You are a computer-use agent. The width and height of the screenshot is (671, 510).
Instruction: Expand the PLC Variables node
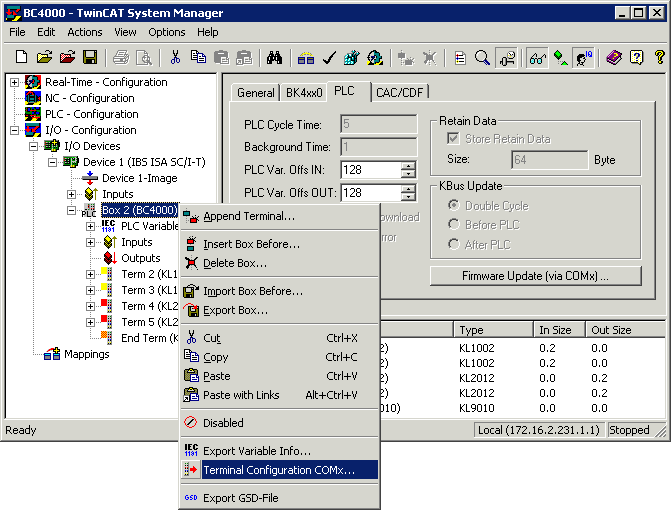90,226
